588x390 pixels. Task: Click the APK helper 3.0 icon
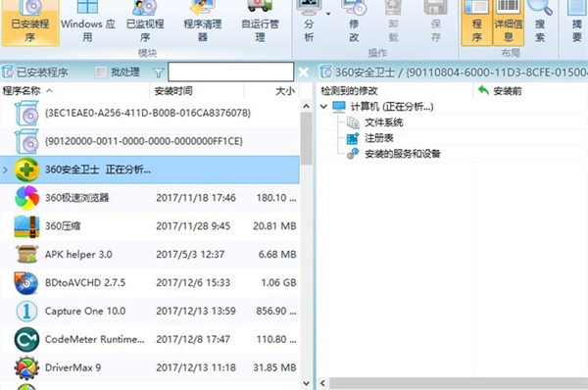[x=26, y=254]
